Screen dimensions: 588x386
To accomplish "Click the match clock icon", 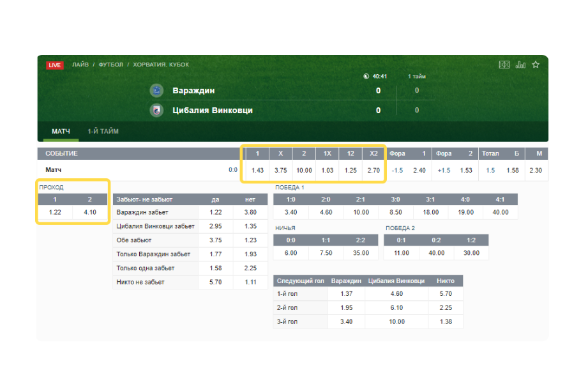I will point(366,76).
